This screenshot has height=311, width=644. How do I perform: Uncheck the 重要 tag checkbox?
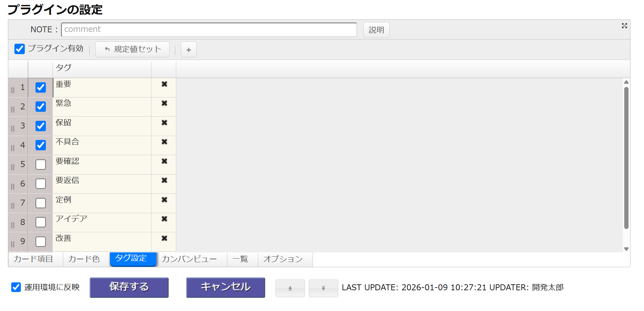click(41, 87)
